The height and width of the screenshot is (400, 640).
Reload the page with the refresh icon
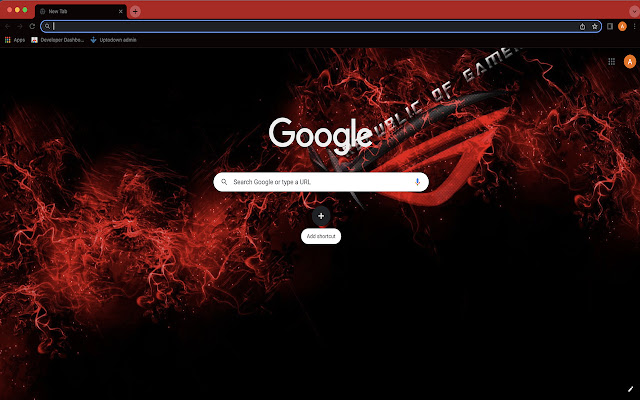(x=32, y=27)
